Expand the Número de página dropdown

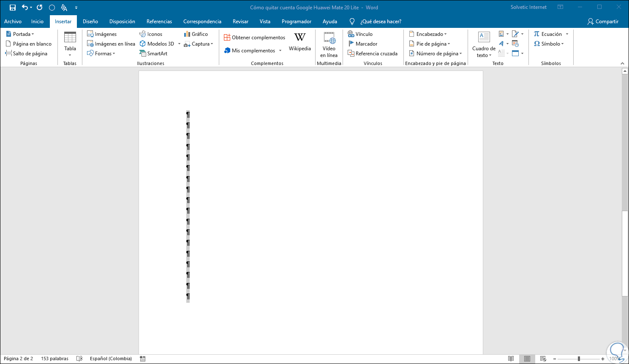[x=435, y=54]
